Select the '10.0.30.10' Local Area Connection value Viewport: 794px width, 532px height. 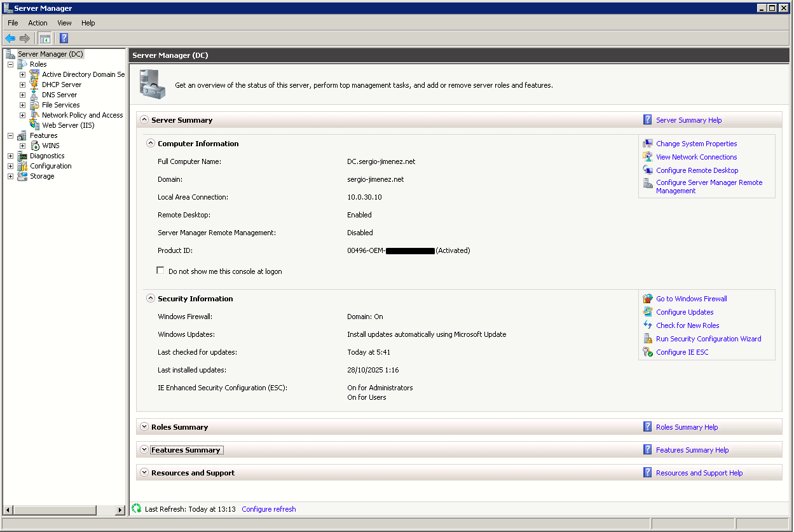[x=364, y=197]
